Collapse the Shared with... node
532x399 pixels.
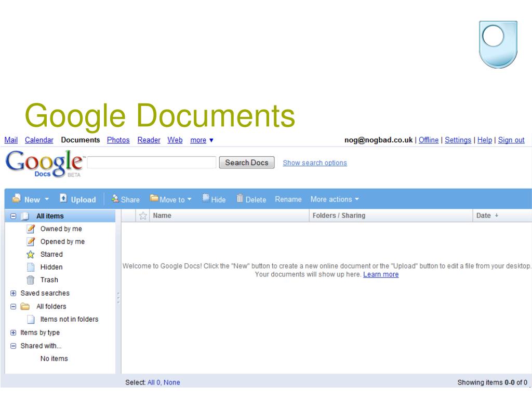click(13, 345)
